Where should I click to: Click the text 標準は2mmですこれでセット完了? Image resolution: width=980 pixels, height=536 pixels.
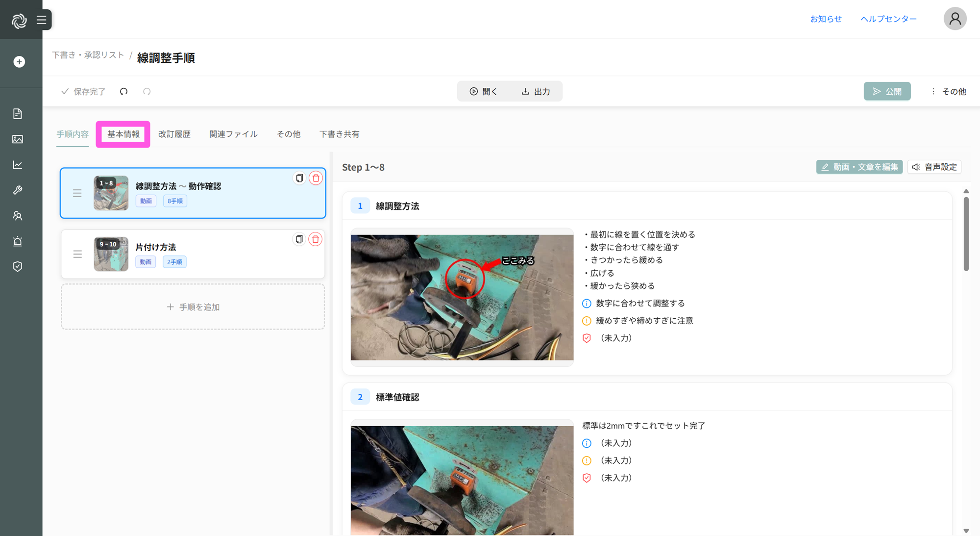click(644, 426)
